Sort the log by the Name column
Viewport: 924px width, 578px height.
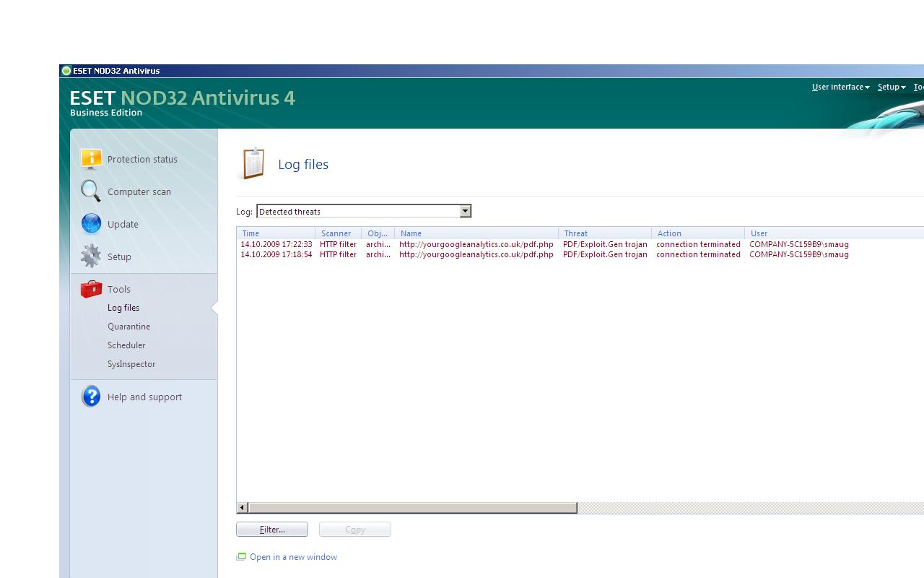pos(476,233)
